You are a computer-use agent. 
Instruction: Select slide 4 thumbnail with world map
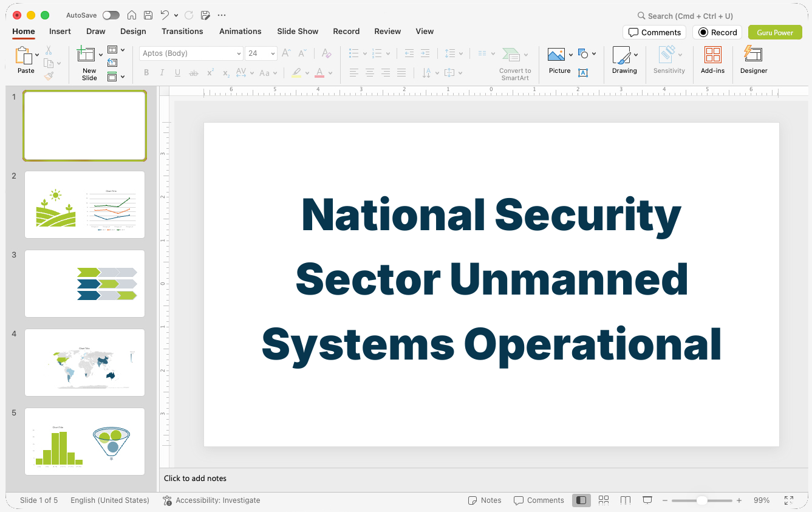(x=85, y=363)
